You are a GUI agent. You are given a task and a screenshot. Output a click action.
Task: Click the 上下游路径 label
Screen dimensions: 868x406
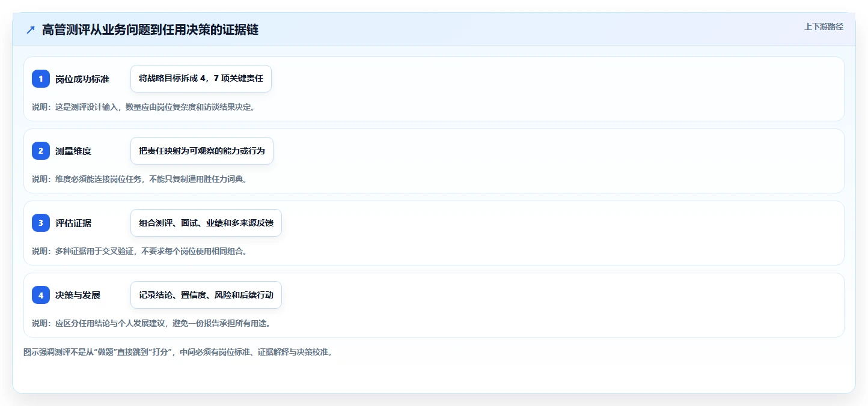[x=824, y=26]
